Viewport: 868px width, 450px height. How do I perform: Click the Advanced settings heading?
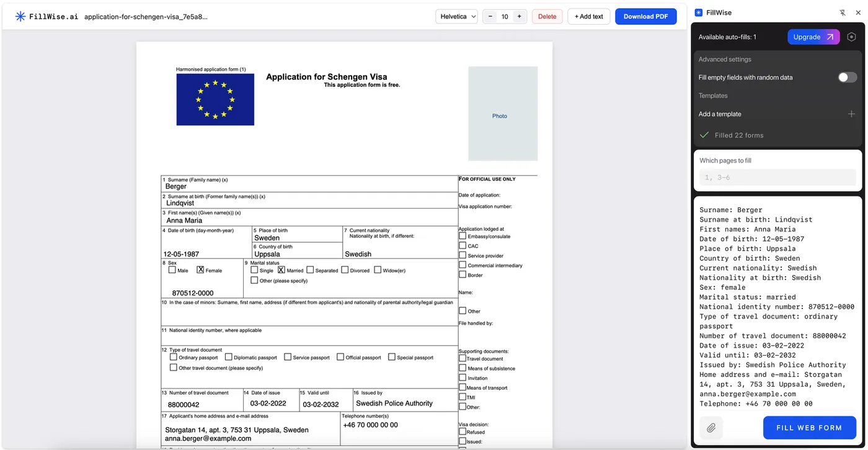tap(725, 60)
